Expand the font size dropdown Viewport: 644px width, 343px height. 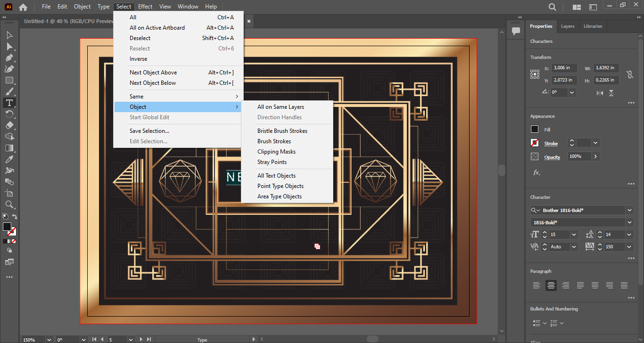coord(574,235)
